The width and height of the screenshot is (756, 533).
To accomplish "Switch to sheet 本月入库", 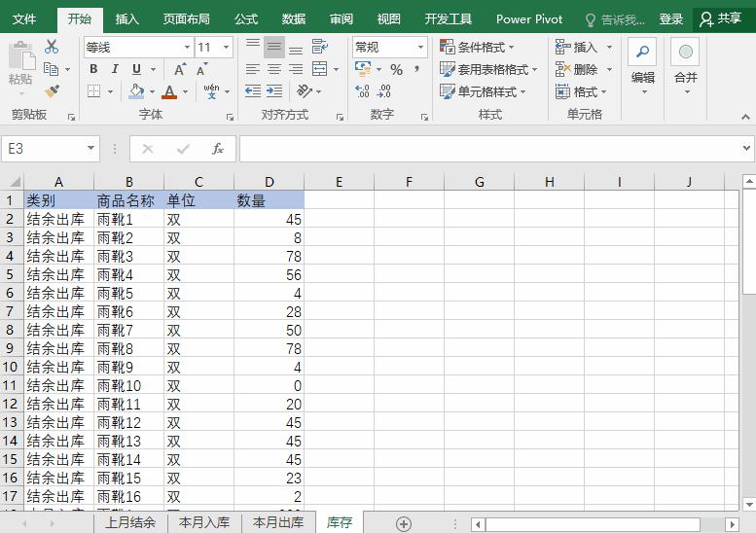I will pos(204,522).
